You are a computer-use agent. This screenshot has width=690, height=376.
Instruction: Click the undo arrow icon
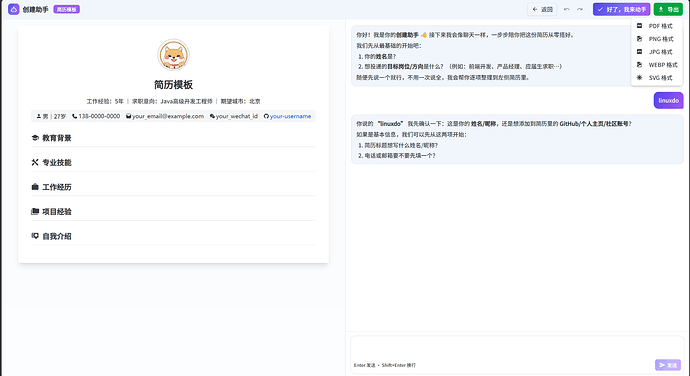567,9
